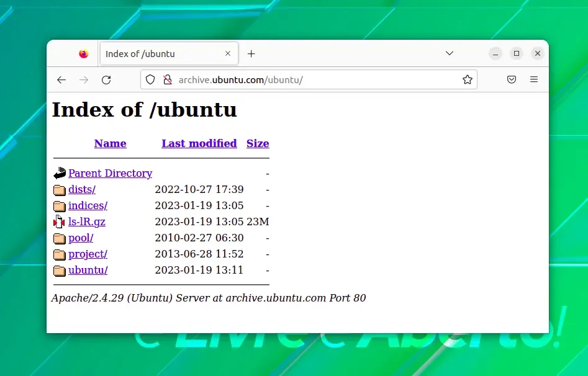This screenshot has height=376, width=588.
Task: Open the dists/ directory link
Action: (x=82, y=189)
